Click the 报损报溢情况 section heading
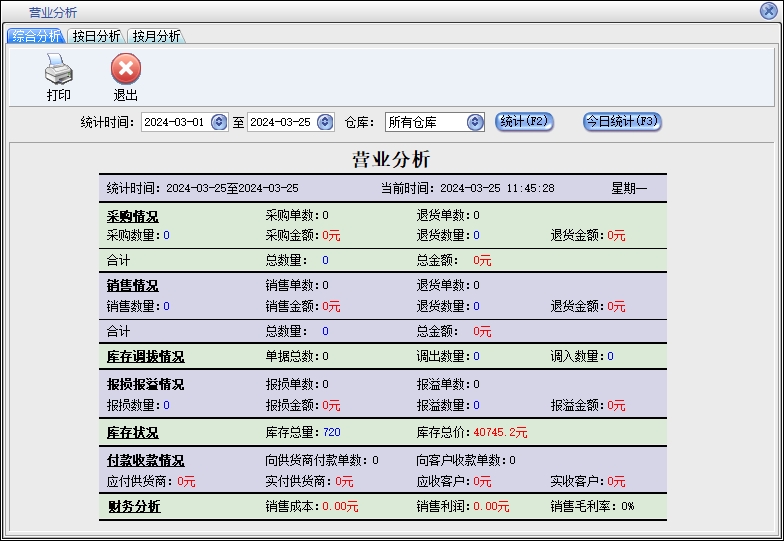Viewport: 784px width, 541px height. pos(145,385)
